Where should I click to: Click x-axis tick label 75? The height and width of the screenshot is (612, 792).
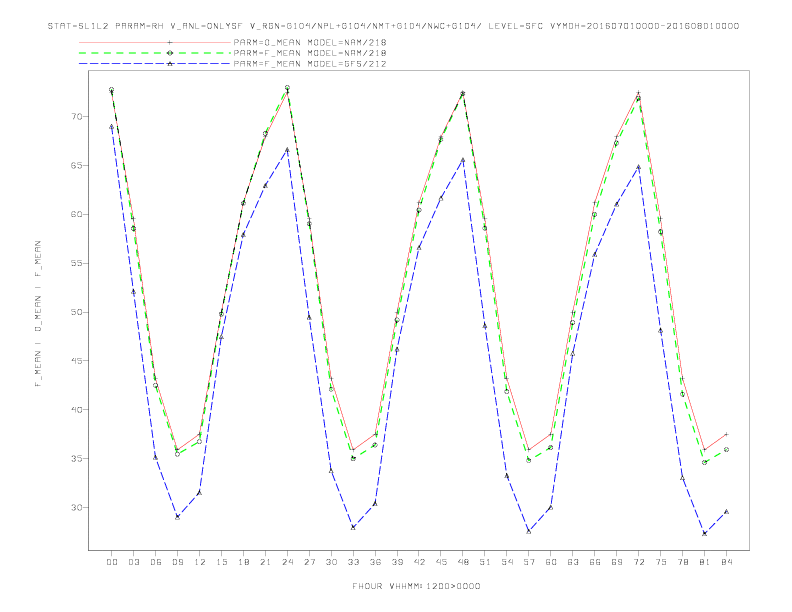pyautogui.click(x=661, y=562)
